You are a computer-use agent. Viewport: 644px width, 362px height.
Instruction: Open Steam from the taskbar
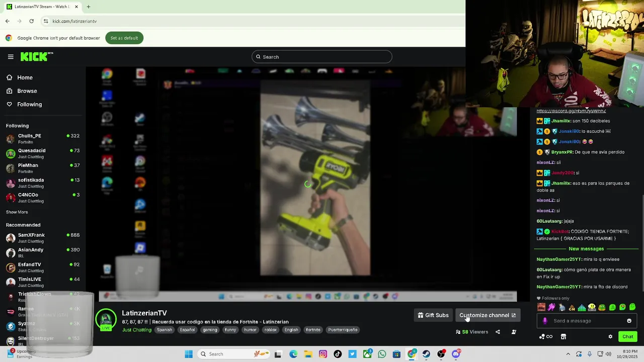(x=426, y=354)
